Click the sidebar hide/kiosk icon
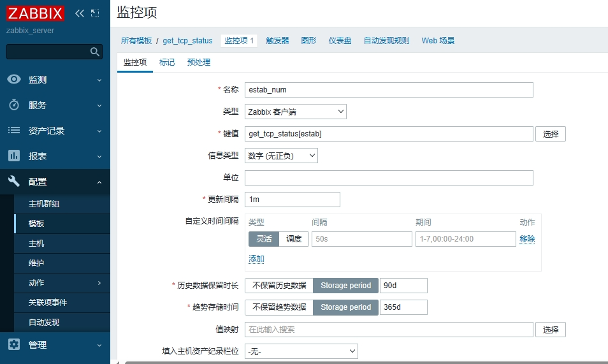Viewport: 608px width, 364px height. (x=95, y=13)
